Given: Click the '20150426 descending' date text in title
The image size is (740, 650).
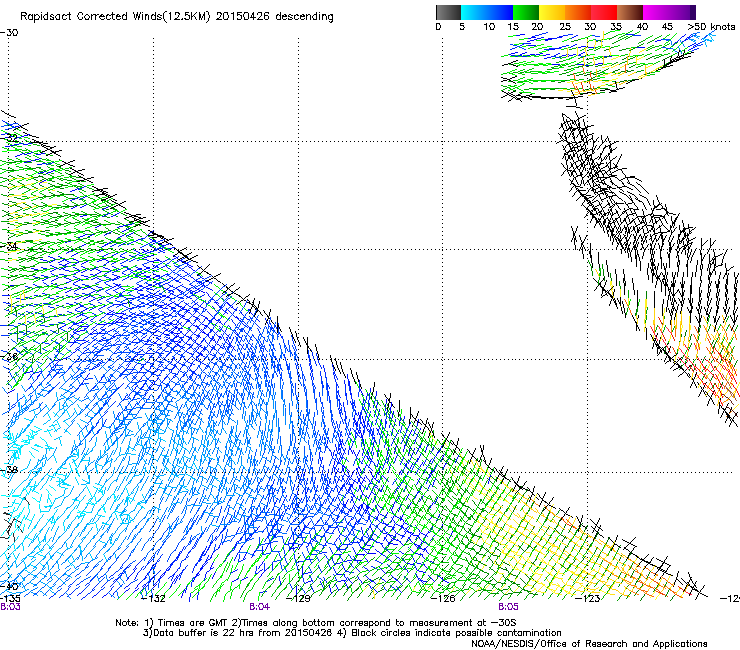Looking at the screenshot, I should (275, 17).
